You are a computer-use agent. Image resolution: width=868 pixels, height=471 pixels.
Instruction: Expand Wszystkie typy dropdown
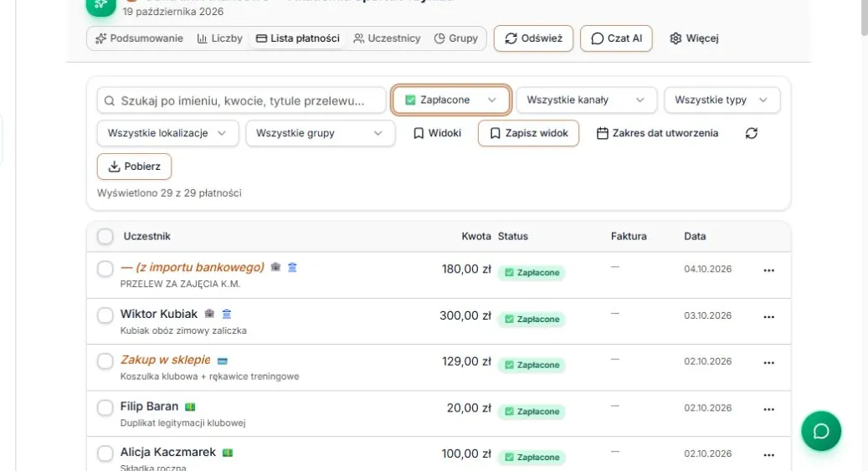click(x=722, y=100)
